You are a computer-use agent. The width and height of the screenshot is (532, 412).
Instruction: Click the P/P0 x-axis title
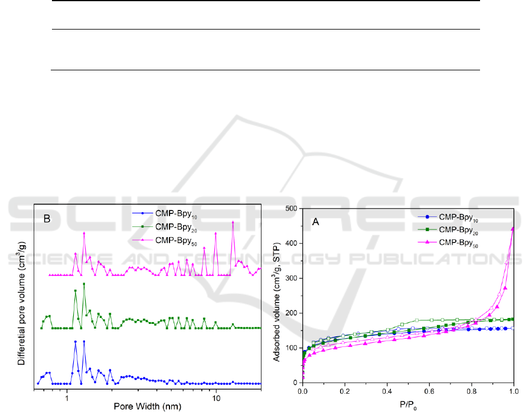[x=408, y=405]
